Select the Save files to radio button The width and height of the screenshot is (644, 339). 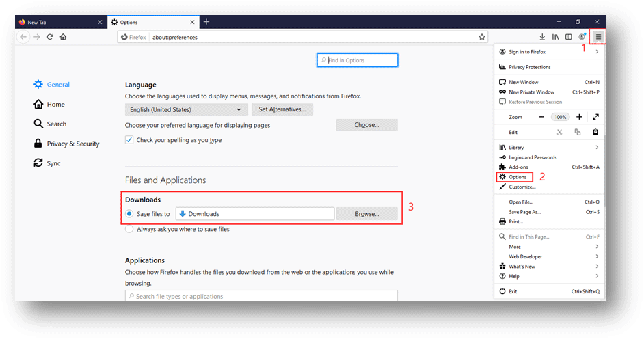[x=130, y=214]
